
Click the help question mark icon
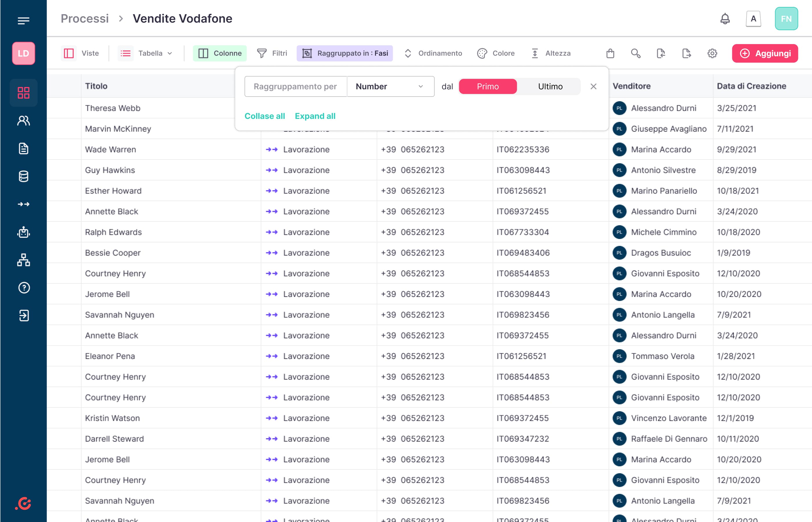(x=23, y=288)
